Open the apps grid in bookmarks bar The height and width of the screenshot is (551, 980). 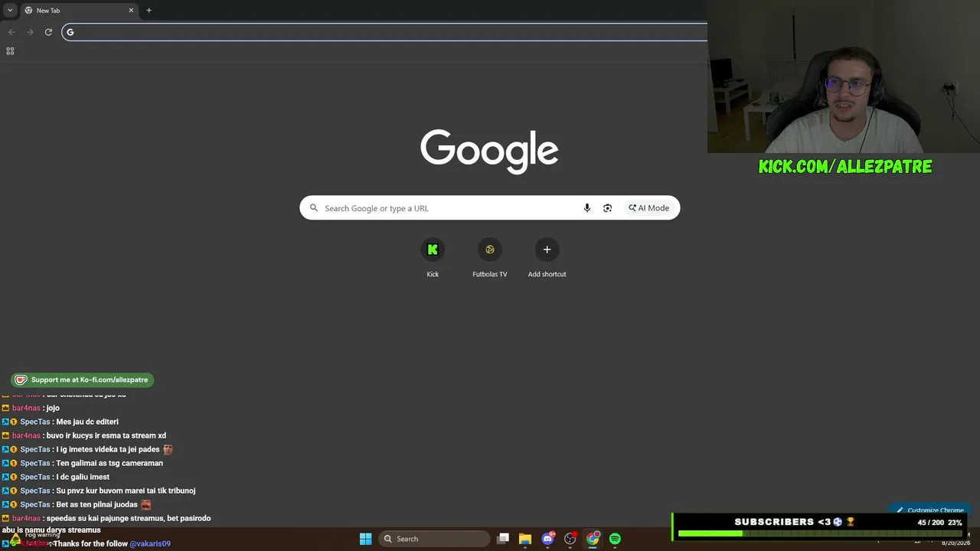[x=10, y=51]
